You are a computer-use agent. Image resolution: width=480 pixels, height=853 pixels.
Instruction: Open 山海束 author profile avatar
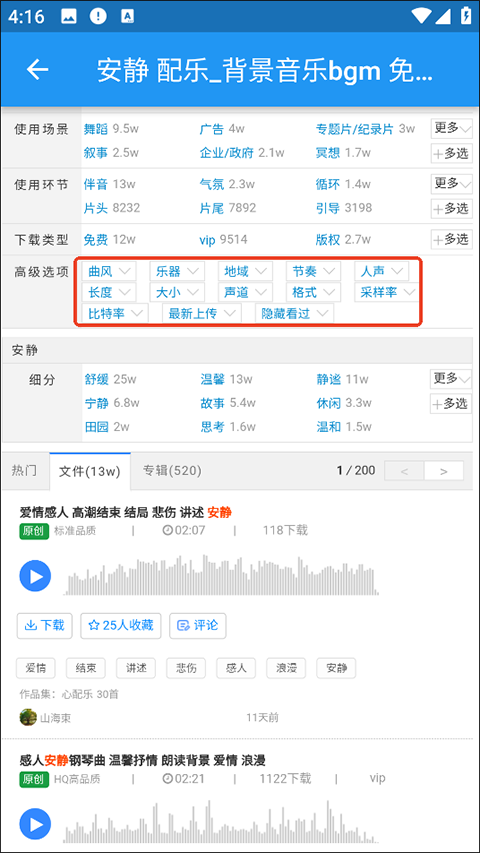[28, 718]
